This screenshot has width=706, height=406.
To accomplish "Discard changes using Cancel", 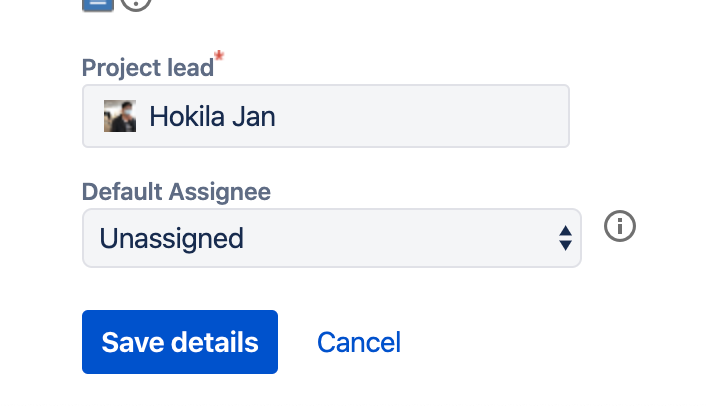I will pos(359,342).
